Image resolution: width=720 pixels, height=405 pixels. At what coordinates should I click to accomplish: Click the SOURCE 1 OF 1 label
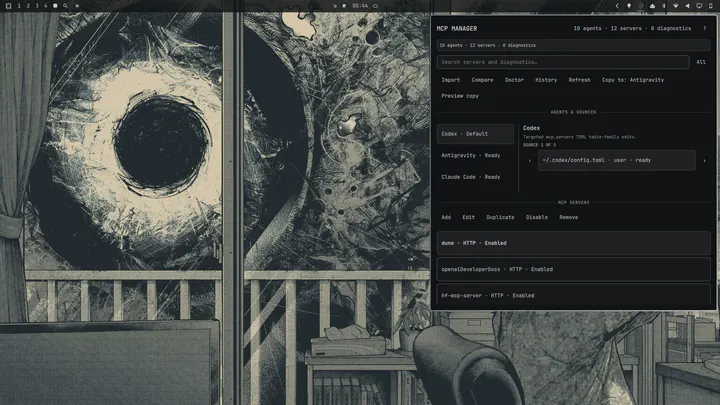[539, 145]
